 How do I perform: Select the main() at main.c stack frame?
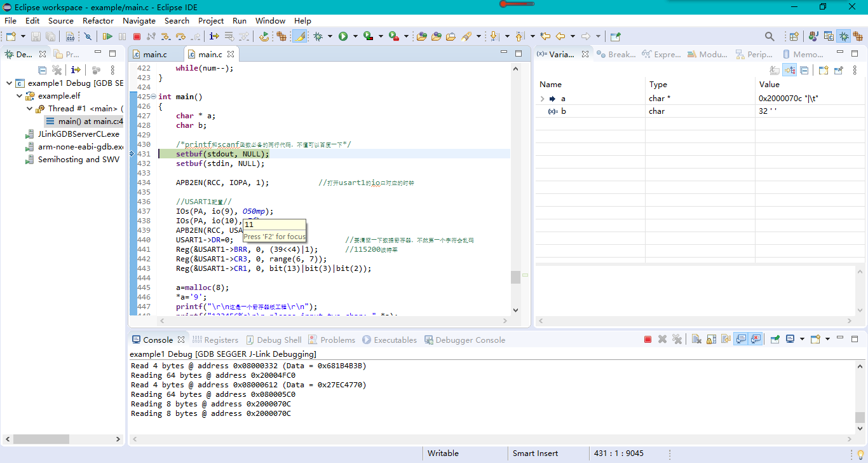85,121
